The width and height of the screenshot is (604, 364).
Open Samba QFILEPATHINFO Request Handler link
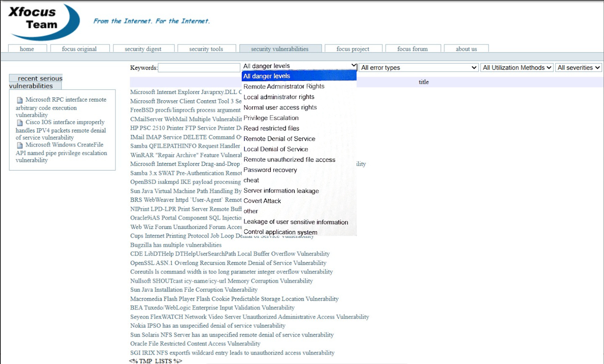click(x=185, y=146)
